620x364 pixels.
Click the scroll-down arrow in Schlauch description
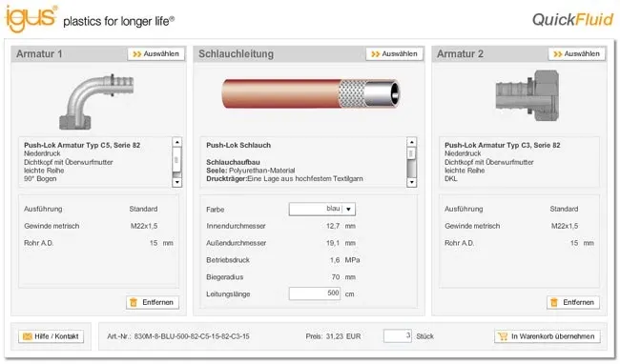(412, 182)
